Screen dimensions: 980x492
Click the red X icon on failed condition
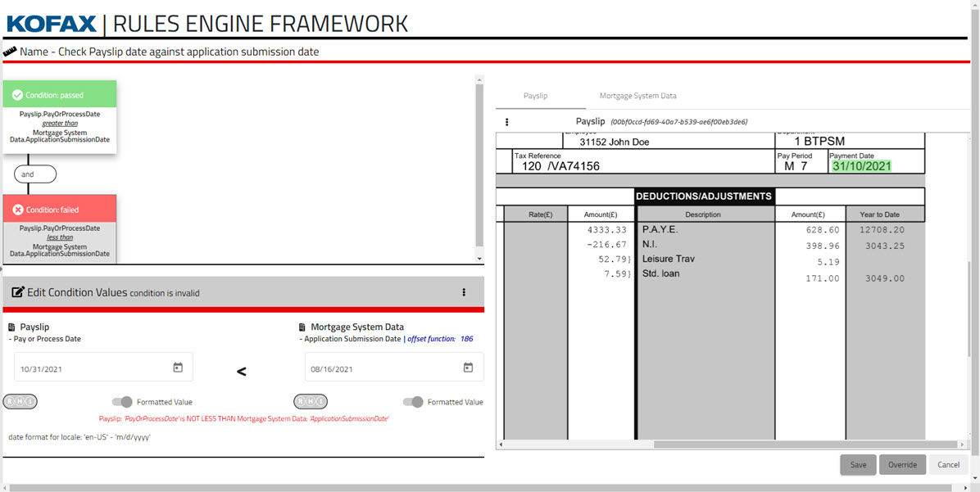(x=17, y=210)
